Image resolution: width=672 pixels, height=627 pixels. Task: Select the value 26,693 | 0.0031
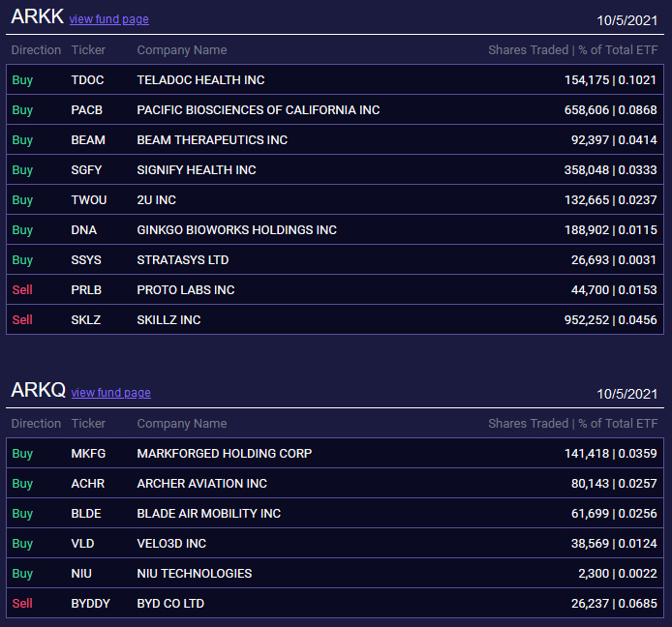614,260
